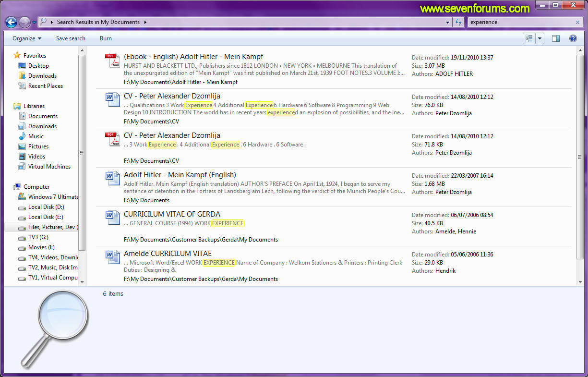Click Authors value 'Hendrik'
The height and width of the screenshot is (377, 588).
tap(445, 271)
